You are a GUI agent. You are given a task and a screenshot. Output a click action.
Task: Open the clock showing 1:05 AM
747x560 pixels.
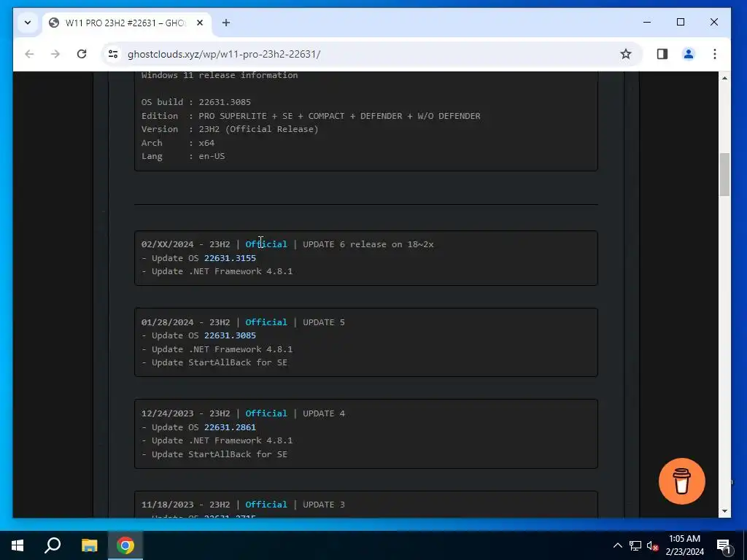684,545
